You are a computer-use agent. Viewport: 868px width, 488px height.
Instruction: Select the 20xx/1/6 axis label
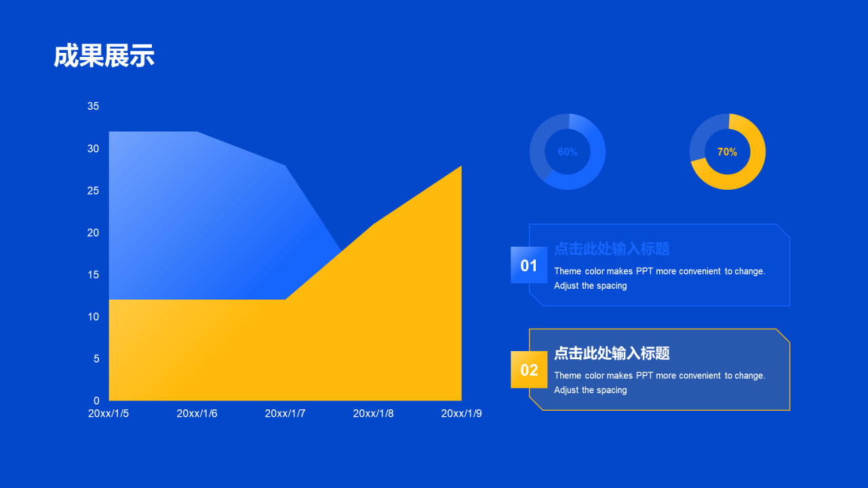click(197, 413)
